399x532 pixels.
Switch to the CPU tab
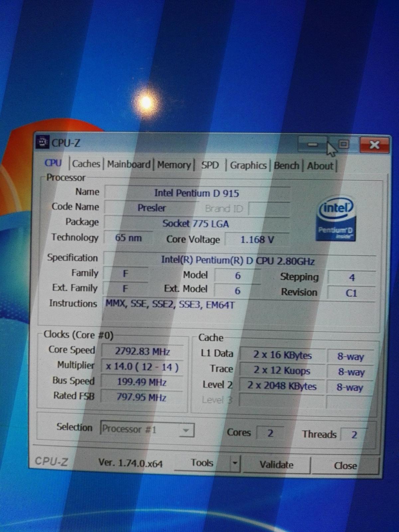click(53, 163)
